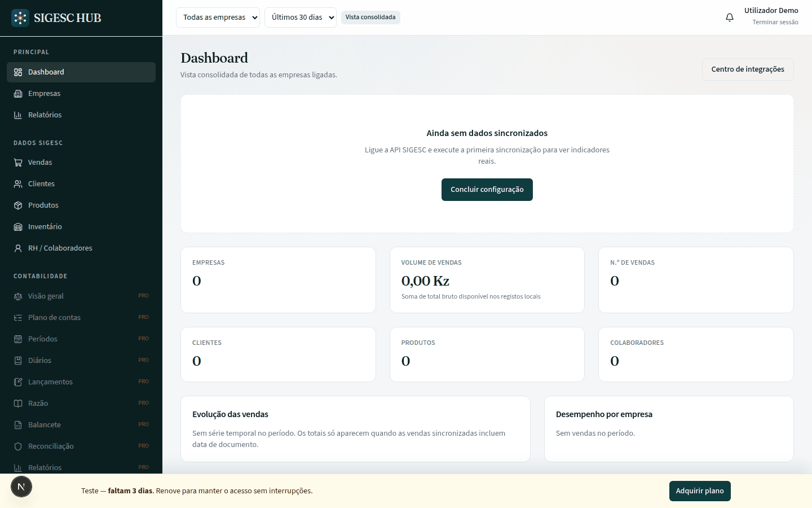Open notifications bell icon
This screenshot has height=508, width=812.
click(730, 17)
